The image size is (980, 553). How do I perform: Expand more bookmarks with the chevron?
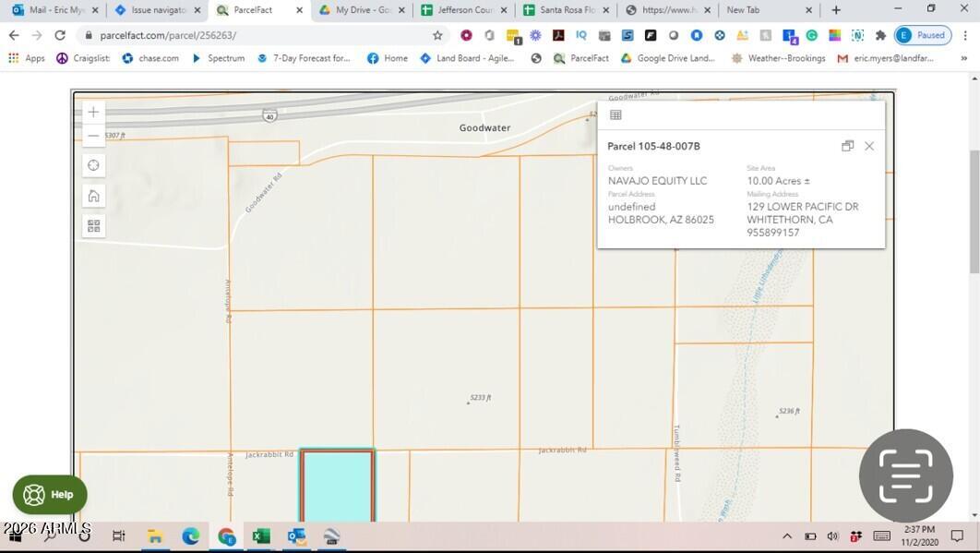pos(962,57)
